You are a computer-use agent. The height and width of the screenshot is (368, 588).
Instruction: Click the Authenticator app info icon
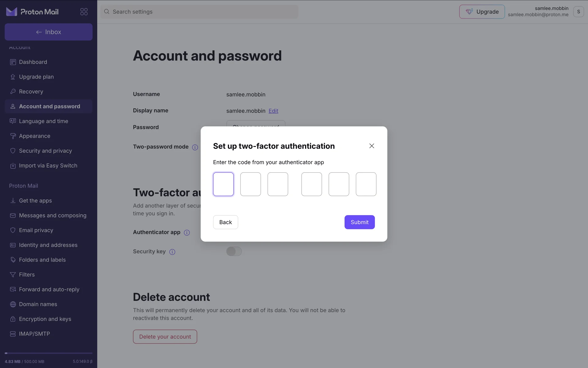click(x=187, y=233)
